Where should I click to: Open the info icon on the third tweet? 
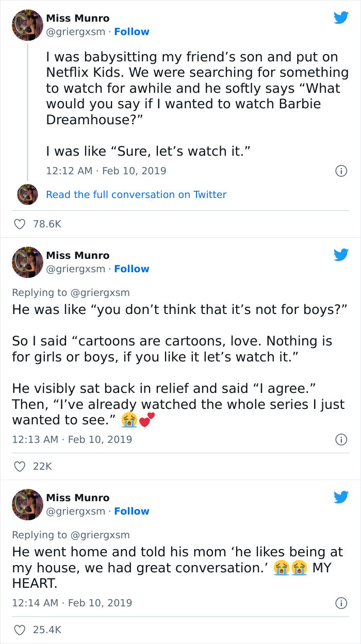(341, 602)
